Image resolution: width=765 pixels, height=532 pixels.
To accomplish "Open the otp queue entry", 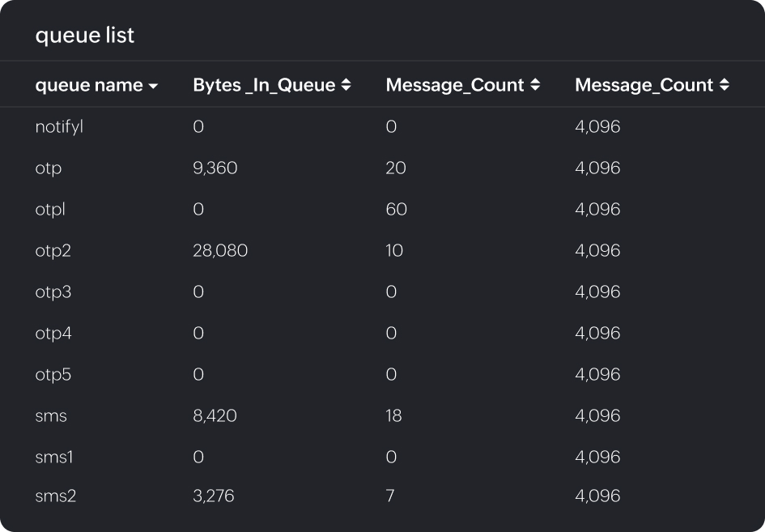I will (49, 168).
